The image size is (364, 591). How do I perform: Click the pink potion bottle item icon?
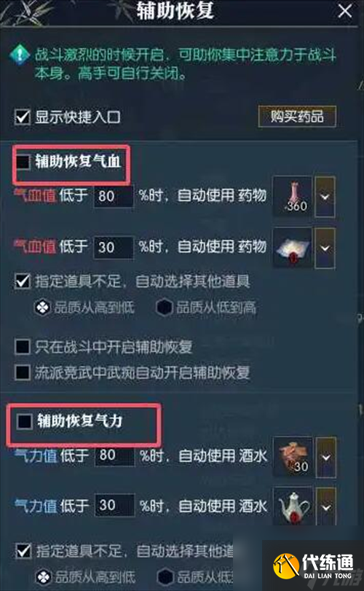click(293, 196)
